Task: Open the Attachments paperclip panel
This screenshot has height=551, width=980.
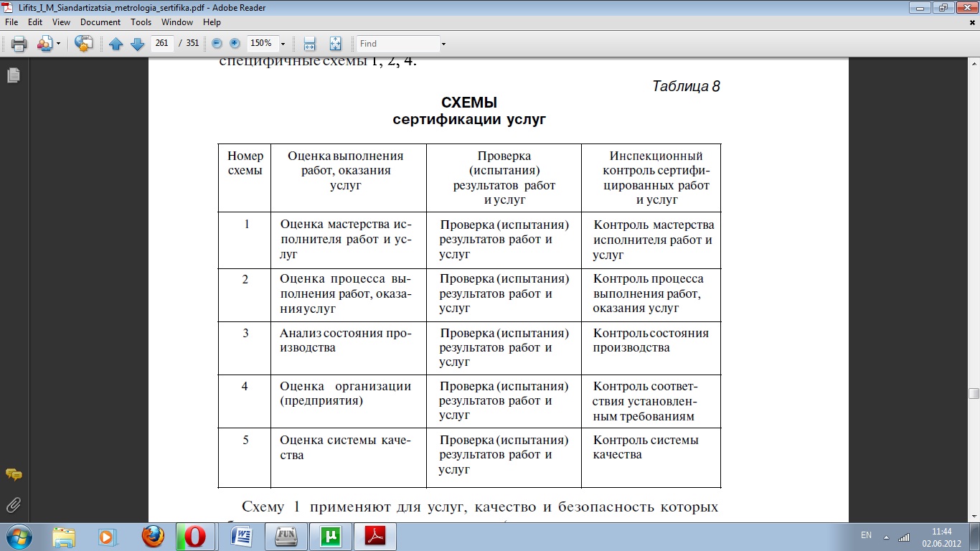Action: [x=14, y=505]
